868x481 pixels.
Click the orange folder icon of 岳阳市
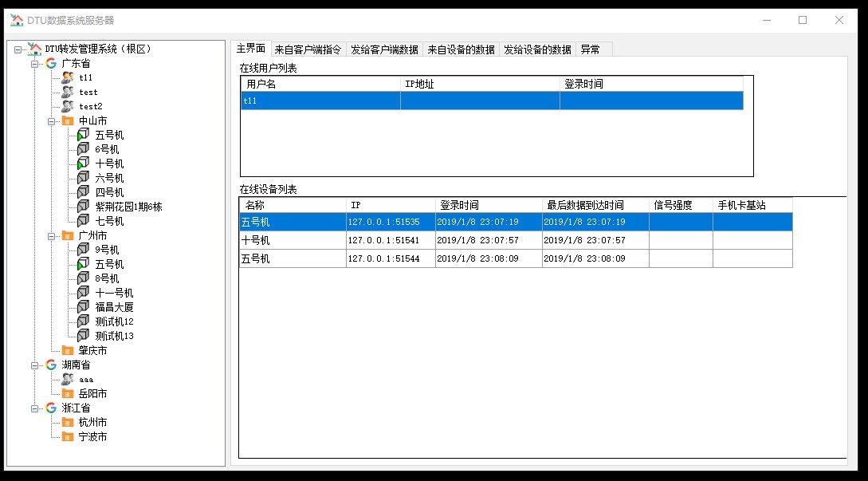[68, 393]
